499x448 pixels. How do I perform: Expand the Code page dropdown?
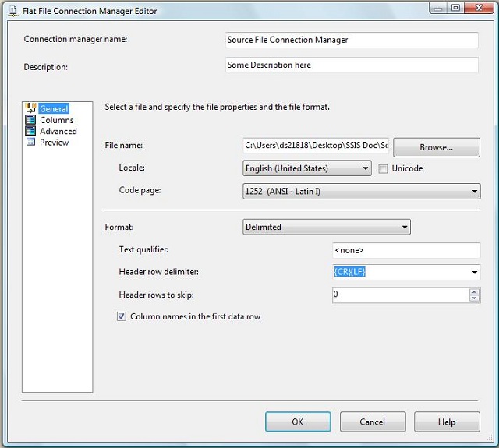pyautogui.click(x=475, y=191)
